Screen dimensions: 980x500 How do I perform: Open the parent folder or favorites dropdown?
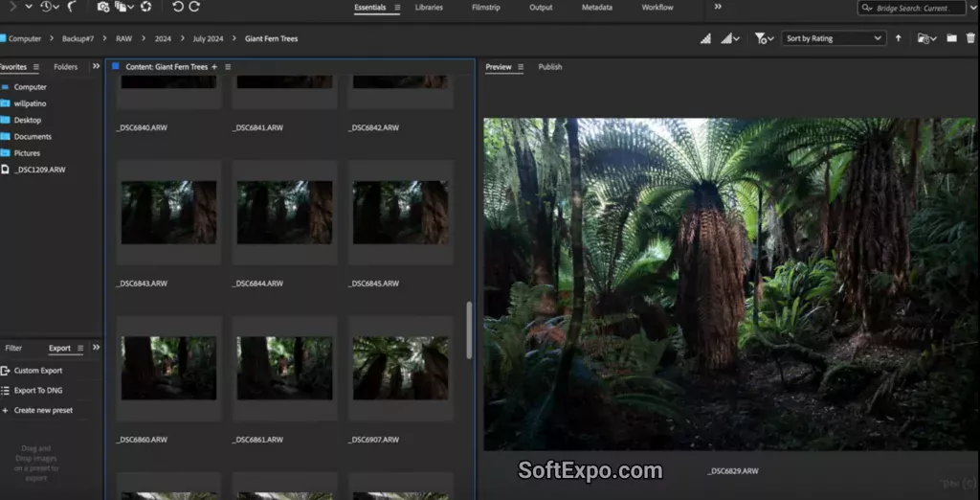(29, 7)
